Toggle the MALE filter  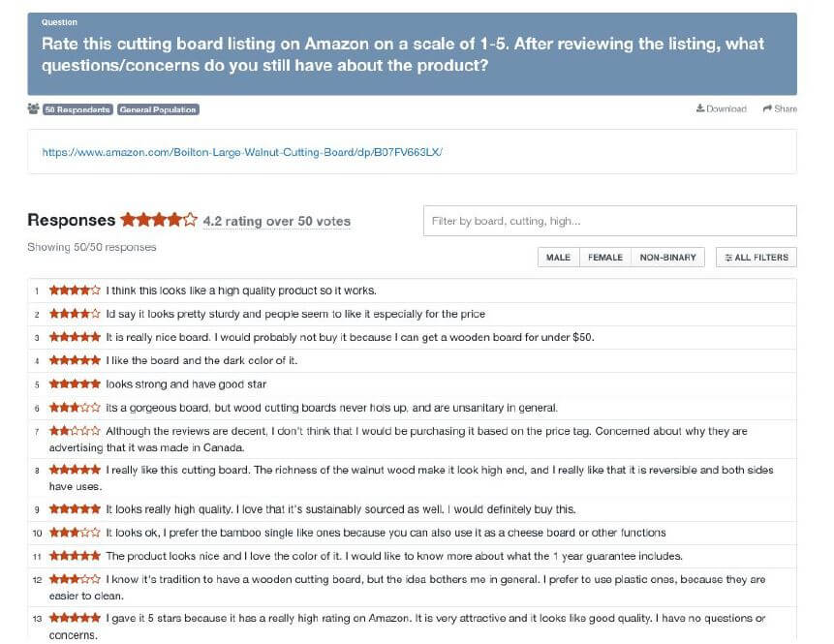[x=558, y=258]
